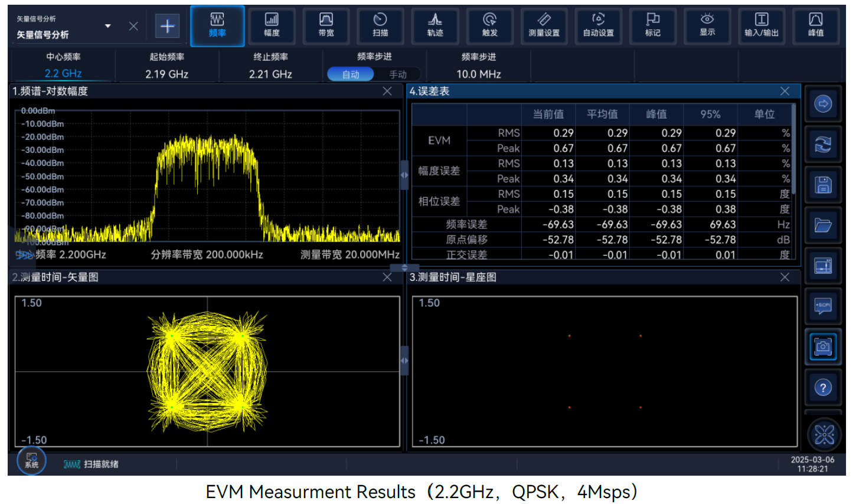Click the floppy disk save icon
Image resolution: width=856 pixels, height=504 pixels.
tap(823, 185)
